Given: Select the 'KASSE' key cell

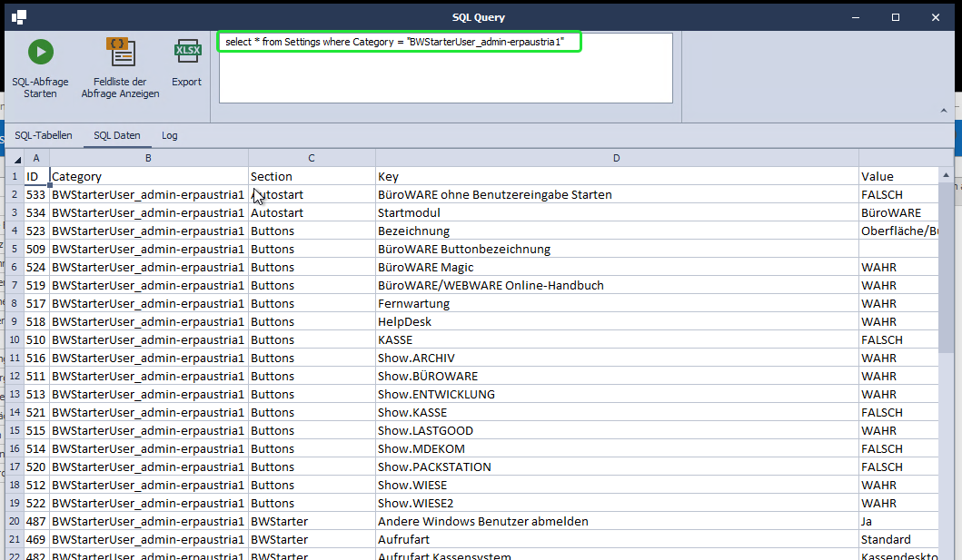Looking at the screenshot, I should pos(617,340).
